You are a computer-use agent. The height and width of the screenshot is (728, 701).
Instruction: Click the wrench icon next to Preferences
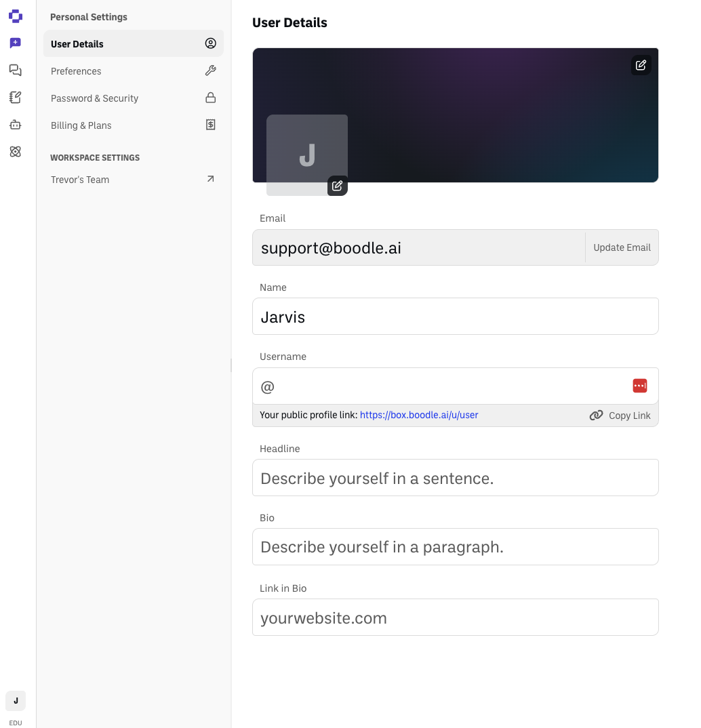(210, 70)
